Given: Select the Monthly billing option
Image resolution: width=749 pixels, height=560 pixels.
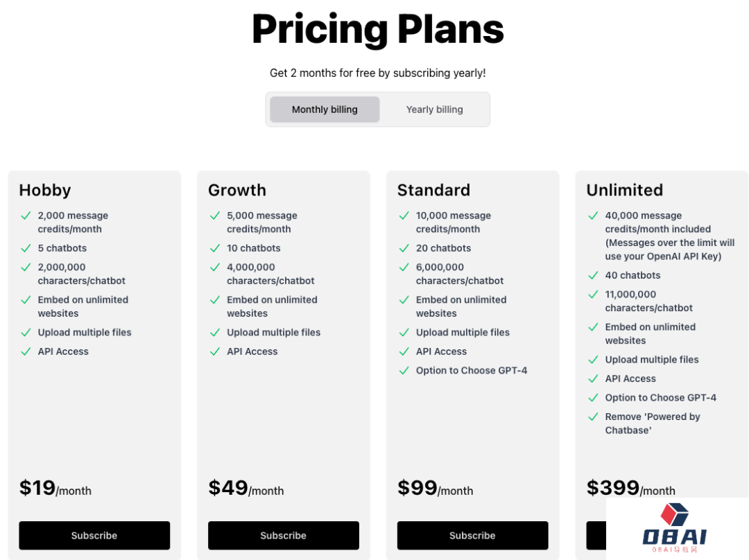Looking at the screenshot, I should [x=325, y=110].
